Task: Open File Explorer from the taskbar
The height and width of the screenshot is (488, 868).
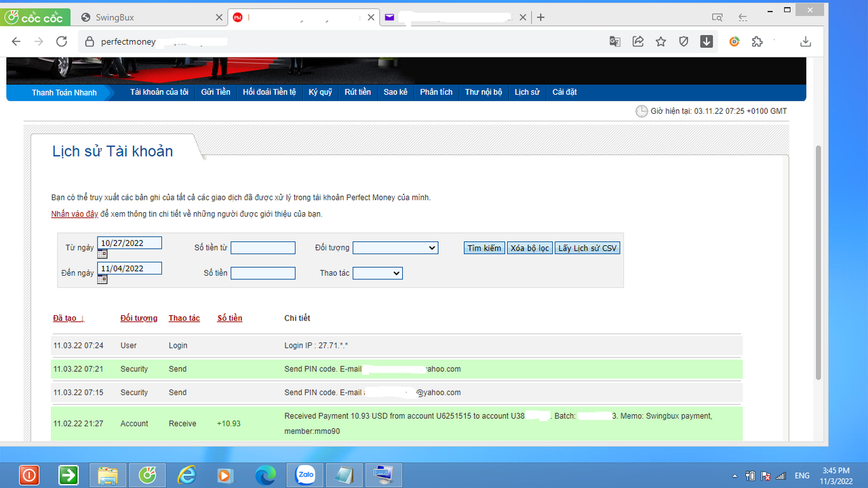Action: pyautogui.click(x=108, y=476)
